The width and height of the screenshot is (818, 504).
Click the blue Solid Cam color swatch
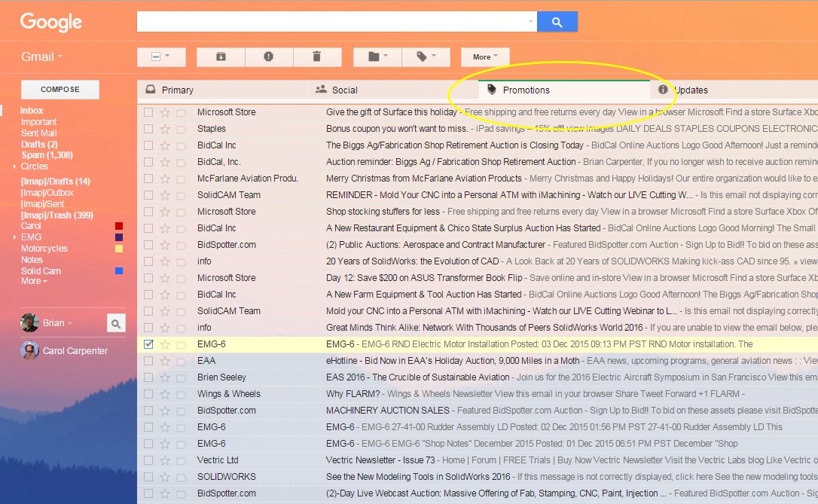(119, 270)
